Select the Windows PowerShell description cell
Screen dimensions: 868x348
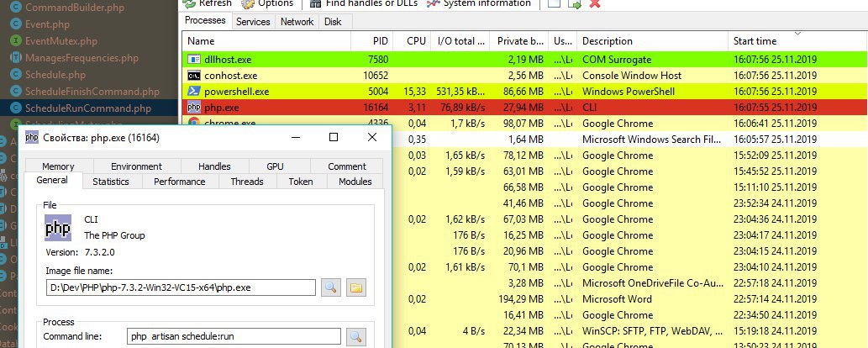[x=629, y=92]
